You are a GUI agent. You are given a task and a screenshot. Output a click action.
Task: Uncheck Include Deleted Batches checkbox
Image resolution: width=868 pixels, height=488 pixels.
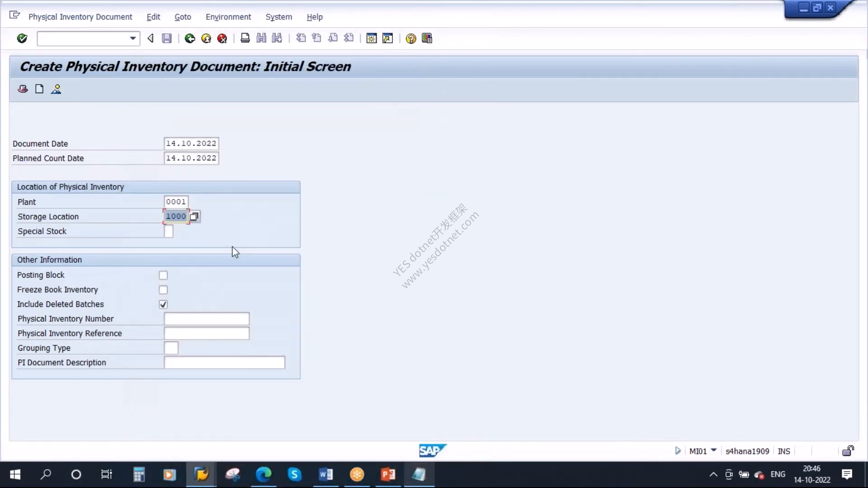point(163,305)
